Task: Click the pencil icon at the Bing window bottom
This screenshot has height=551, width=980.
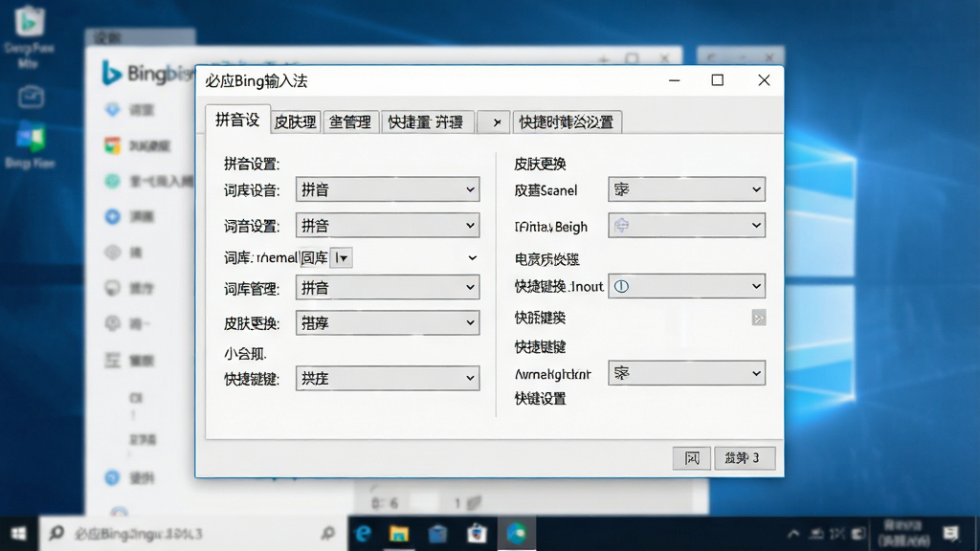Action: point(475,502)
